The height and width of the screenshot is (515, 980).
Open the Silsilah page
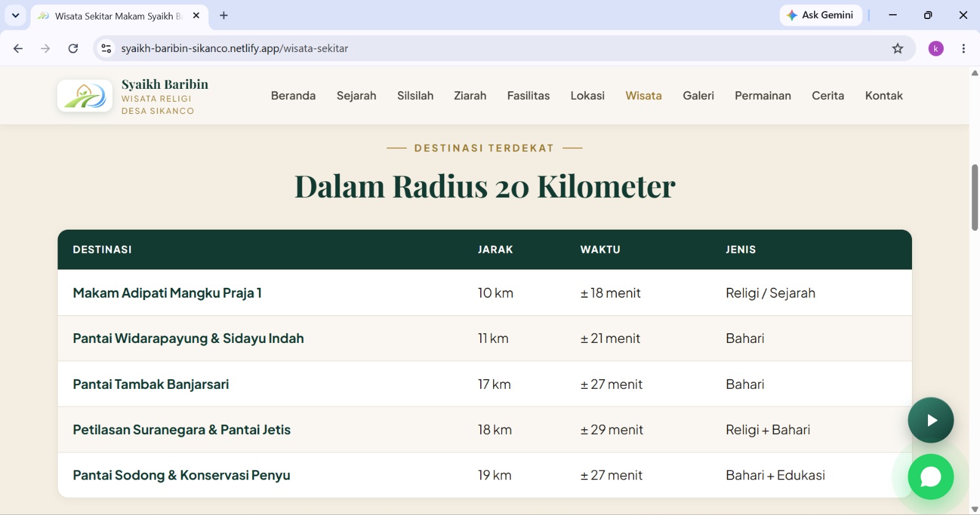coord(415,96)
